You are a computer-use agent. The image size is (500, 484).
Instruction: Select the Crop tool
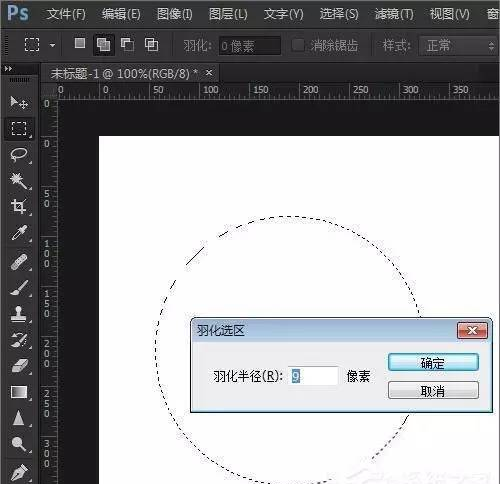click(x=19, y=206)
